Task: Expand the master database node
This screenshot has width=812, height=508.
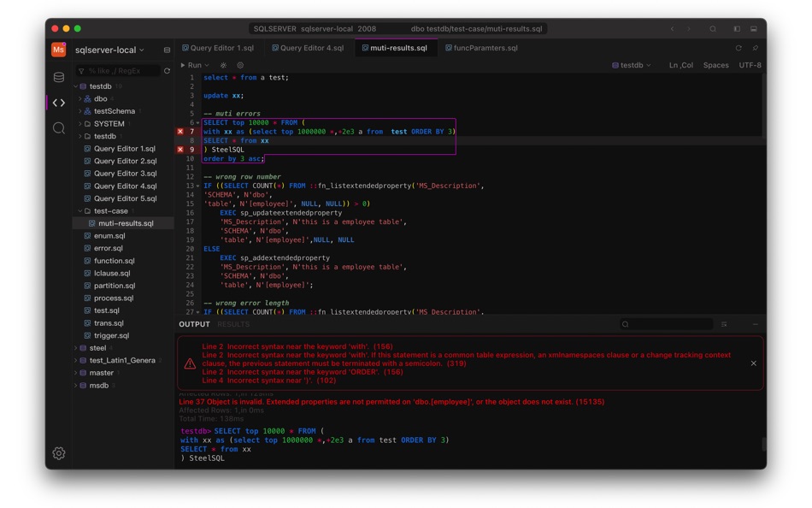Action: click(x=76, y=373)
